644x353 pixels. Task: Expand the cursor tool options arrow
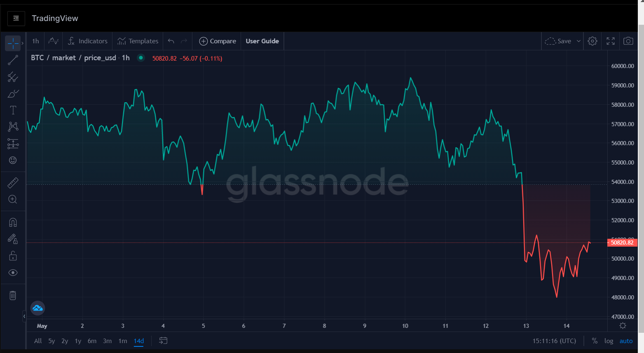[23, 43]
